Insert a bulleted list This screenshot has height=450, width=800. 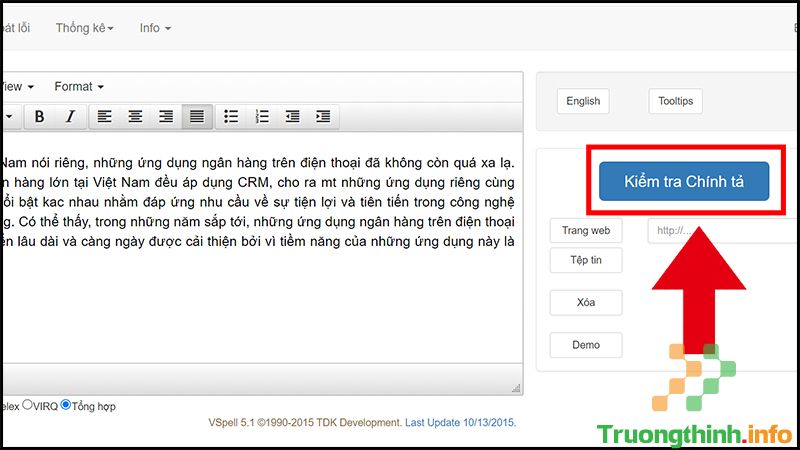(231, 117)
